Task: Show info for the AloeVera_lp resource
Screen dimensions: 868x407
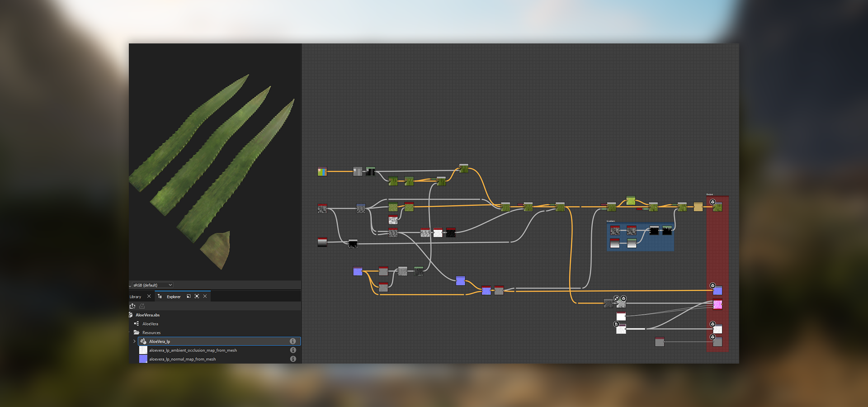Action: coord(293,341)
